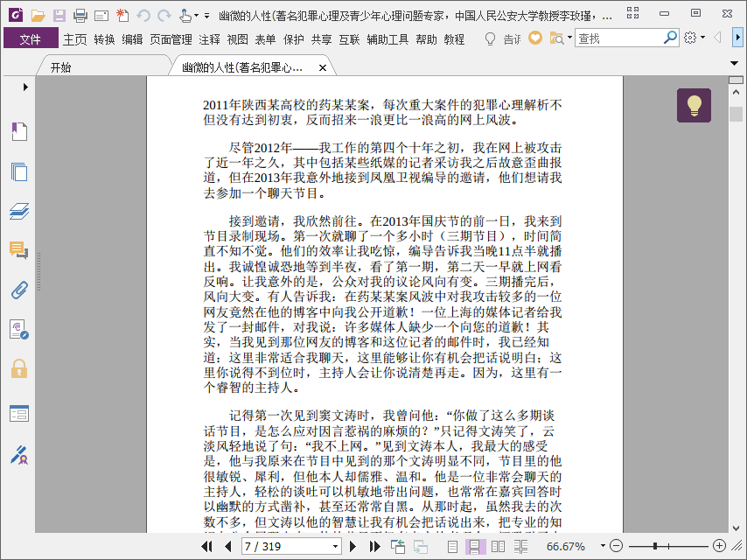Click the zoom in plus button
The width and height of the screenshot is (747, 560).
719,546
